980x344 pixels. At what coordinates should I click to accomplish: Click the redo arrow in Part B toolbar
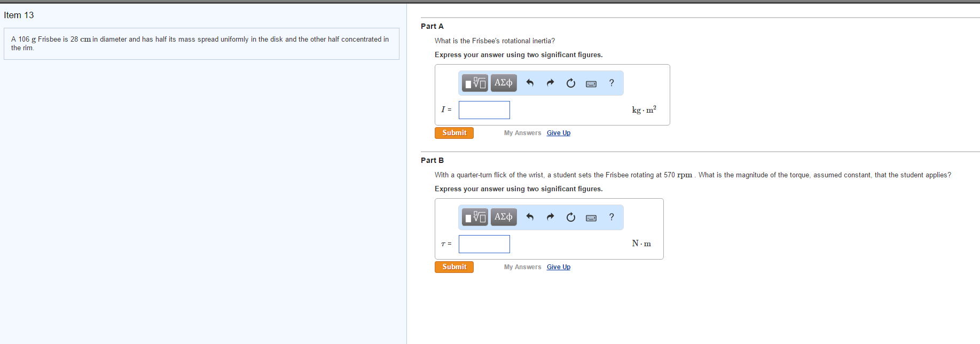coord(550,217)
